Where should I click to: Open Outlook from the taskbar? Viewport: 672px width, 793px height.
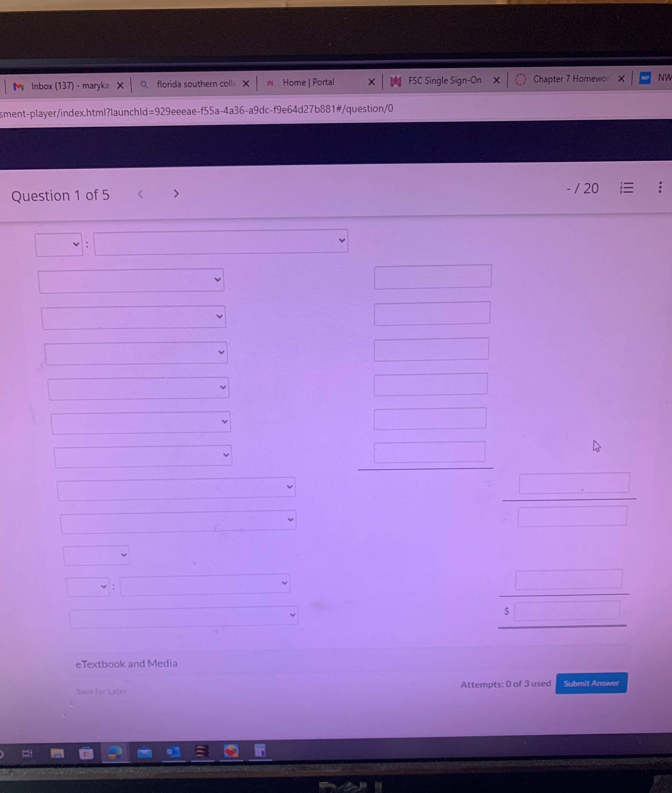click(173, 752)
